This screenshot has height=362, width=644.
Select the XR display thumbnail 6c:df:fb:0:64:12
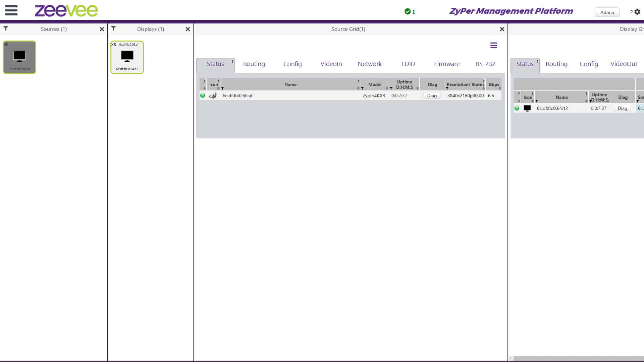[x=127, y=57]
